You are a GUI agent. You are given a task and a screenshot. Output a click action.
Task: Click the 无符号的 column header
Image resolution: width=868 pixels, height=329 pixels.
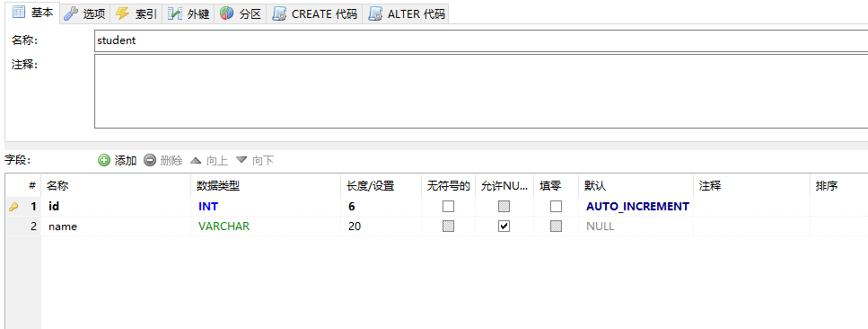click(449, 186)
